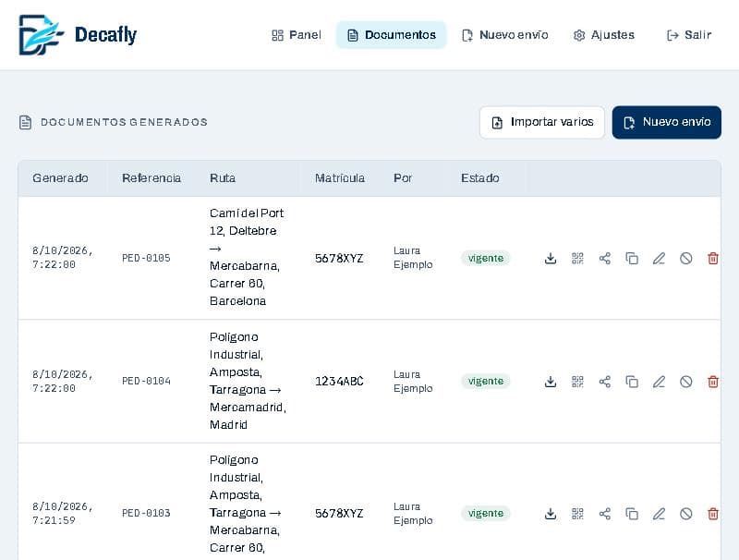Click reference PED-0105
739x560 pixels.
pos(146,259)
